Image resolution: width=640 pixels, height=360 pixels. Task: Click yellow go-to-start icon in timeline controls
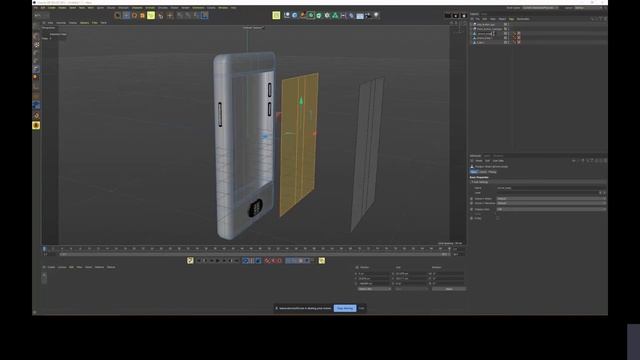pyautogui.click(x=190, y=260)
